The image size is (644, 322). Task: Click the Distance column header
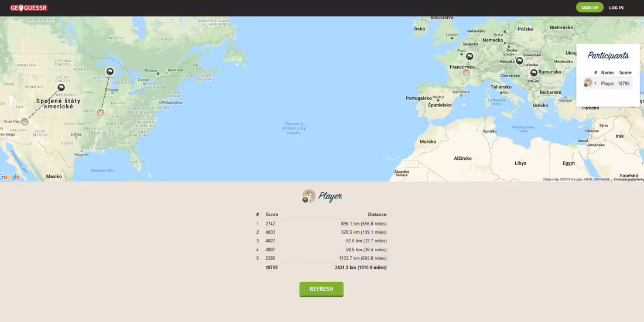click(x=377, y=214)
